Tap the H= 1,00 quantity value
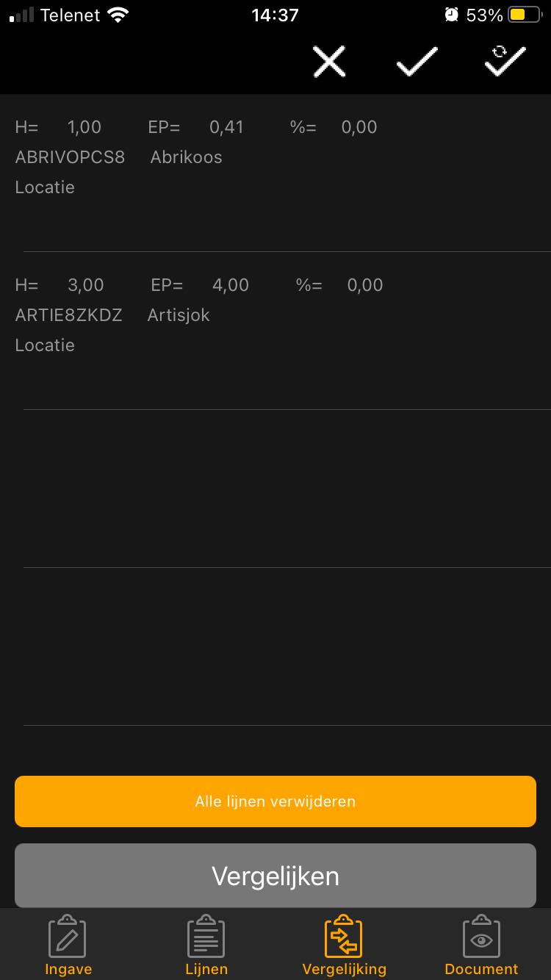 coord(84,127)
